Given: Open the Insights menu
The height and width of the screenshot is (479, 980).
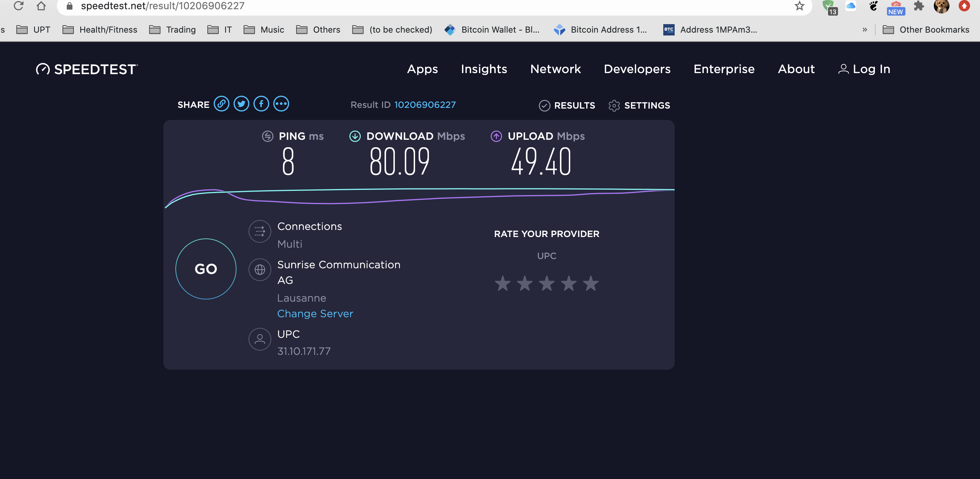Looking at the screenshot, I should [484, 69].
